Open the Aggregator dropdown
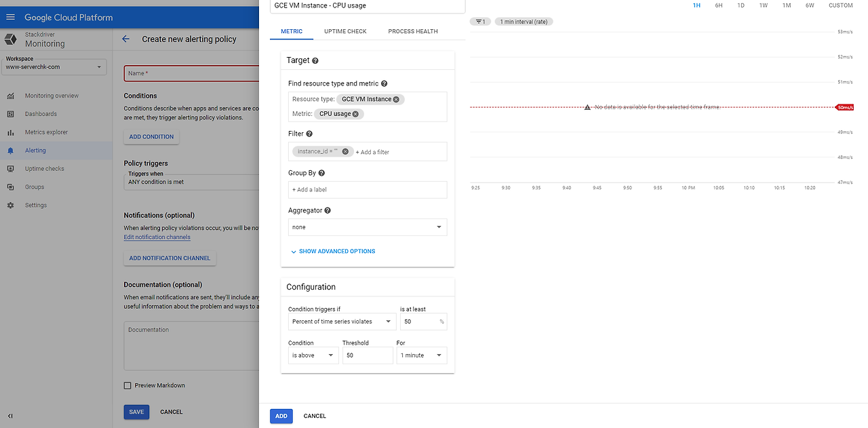 (368, 227)
